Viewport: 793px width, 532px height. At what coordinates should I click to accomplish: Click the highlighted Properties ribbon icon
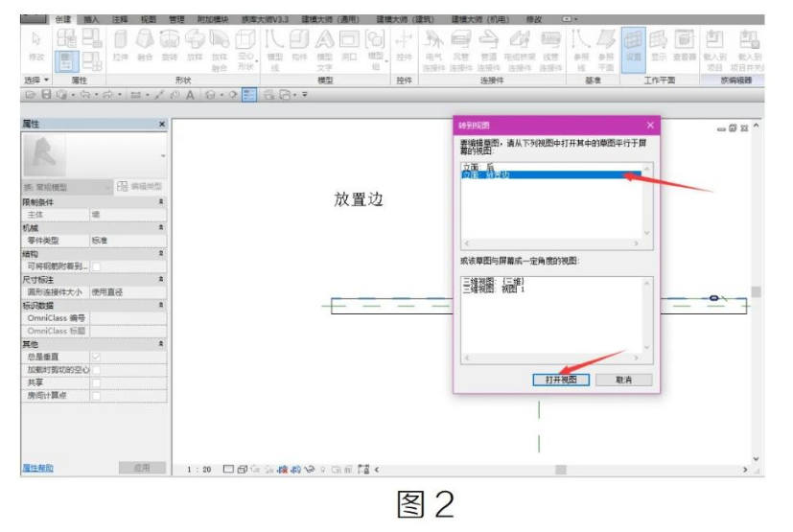click(x=66, y=61)
